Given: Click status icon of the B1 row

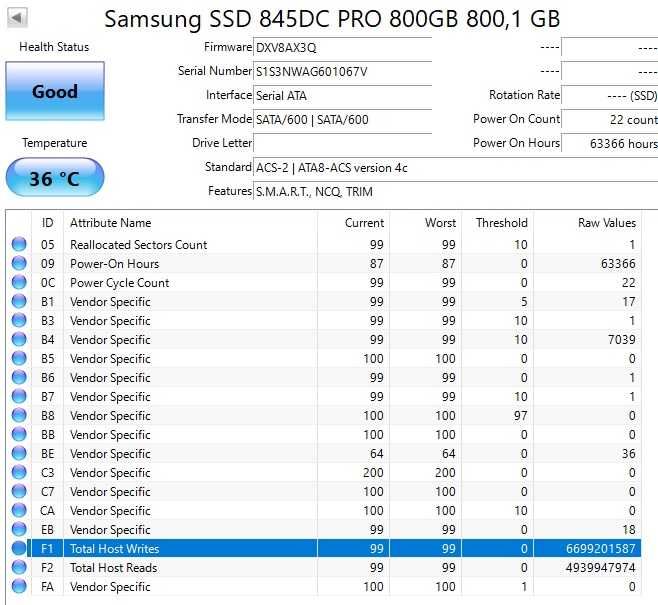Looking at the screenshot, I should pos(19,301).
